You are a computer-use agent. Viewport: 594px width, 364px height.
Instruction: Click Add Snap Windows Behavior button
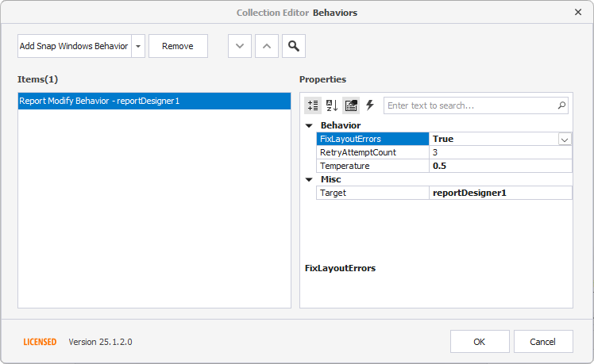tap(74, 46)
